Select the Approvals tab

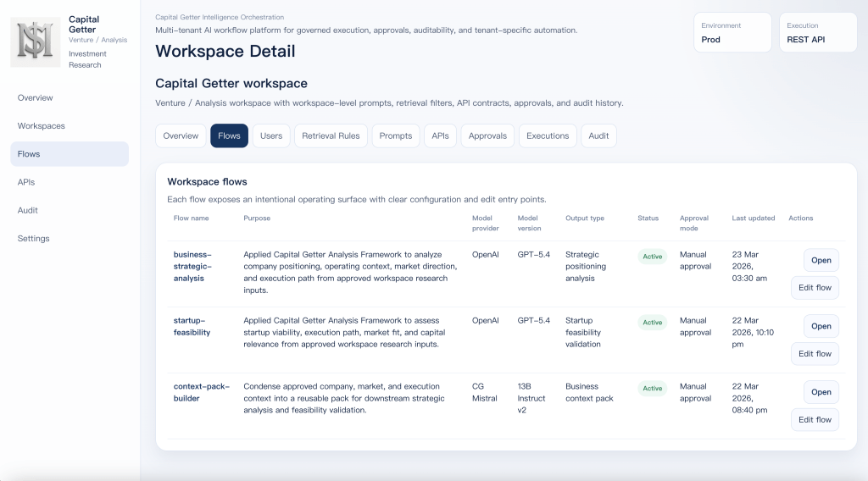click(x=487, y=136)
